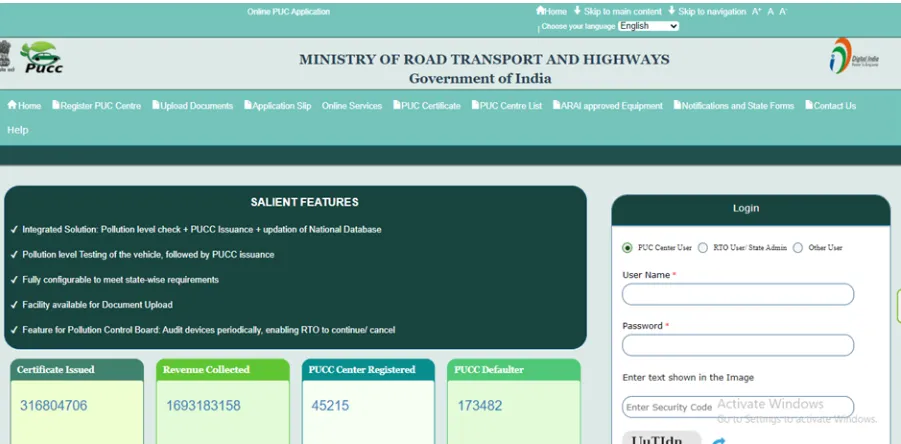Select RTO User/State Admin option
The height and width of the screenshot is (444, 901).
click(703, 247)
